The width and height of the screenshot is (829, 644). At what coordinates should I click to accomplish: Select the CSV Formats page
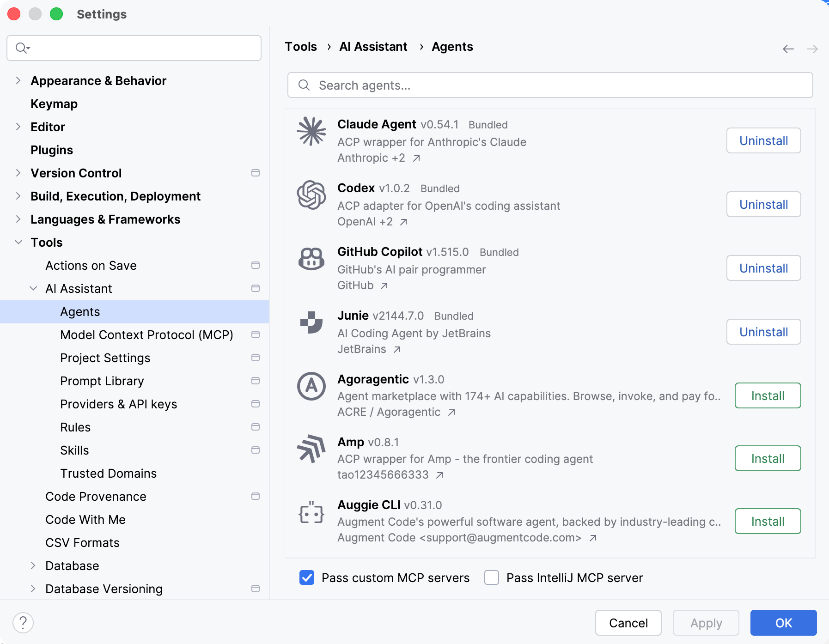(82, 543)
